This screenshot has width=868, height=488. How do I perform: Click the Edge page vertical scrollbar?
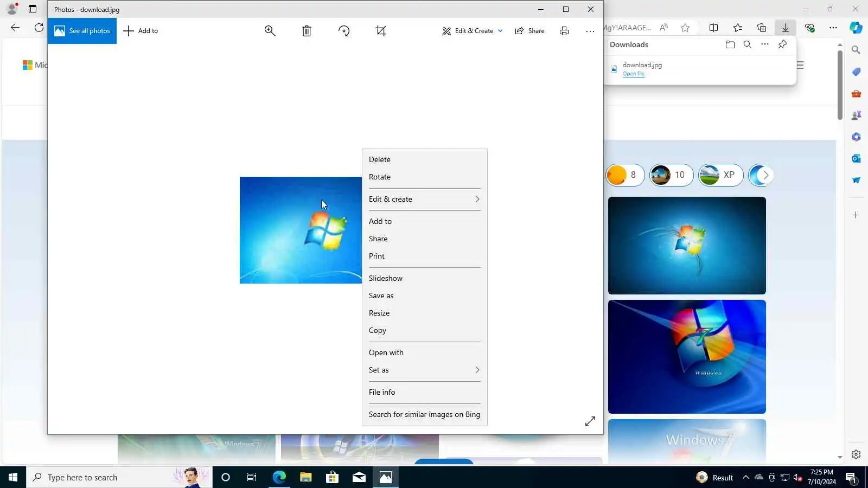click(x=840, y=85)
